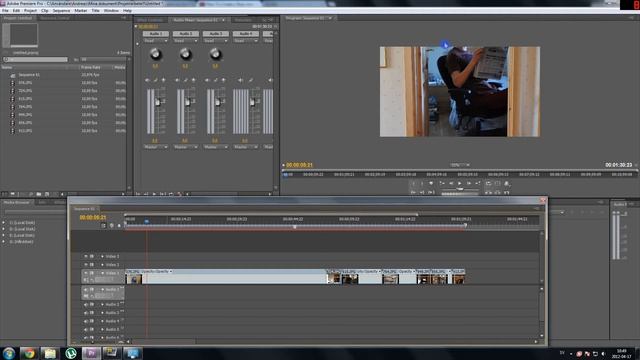The width and height of the screenshot is (640, 360).
Task: Go to previous marker in Program monitor
Action: coord(442,184)
